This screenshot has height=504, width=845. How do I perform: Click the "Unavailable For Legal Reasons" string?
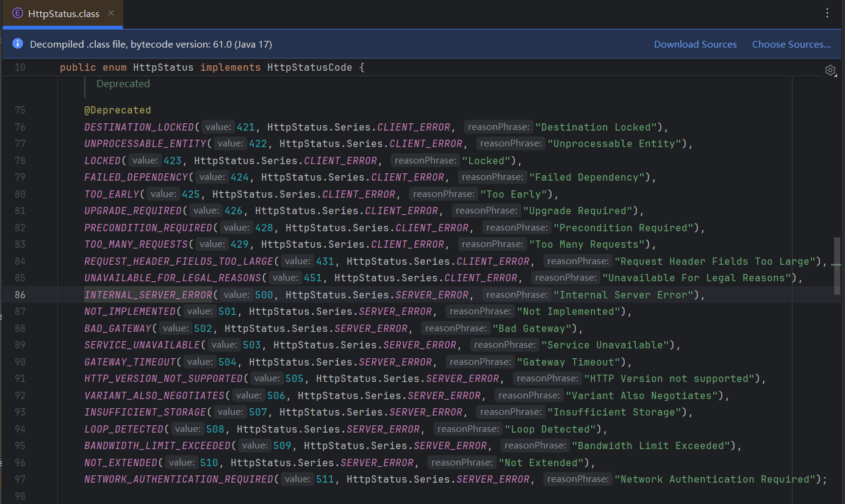697,278
